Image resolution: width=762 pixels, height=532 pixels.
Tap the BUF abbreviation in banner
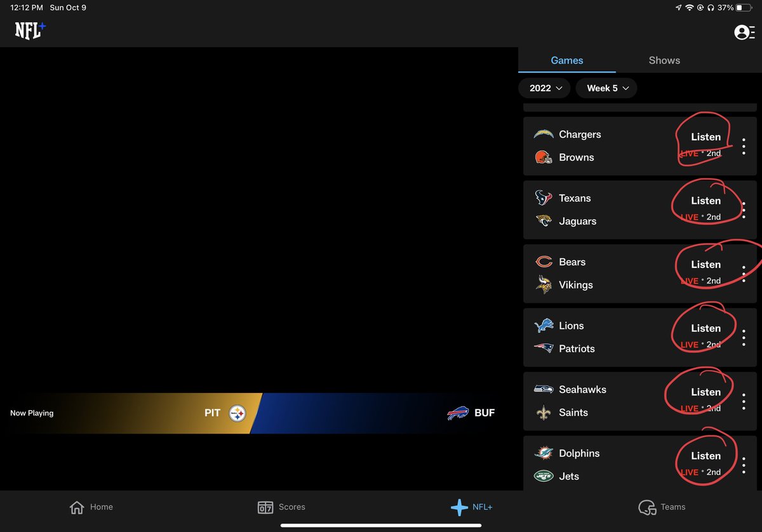click(x=485, y=413)
